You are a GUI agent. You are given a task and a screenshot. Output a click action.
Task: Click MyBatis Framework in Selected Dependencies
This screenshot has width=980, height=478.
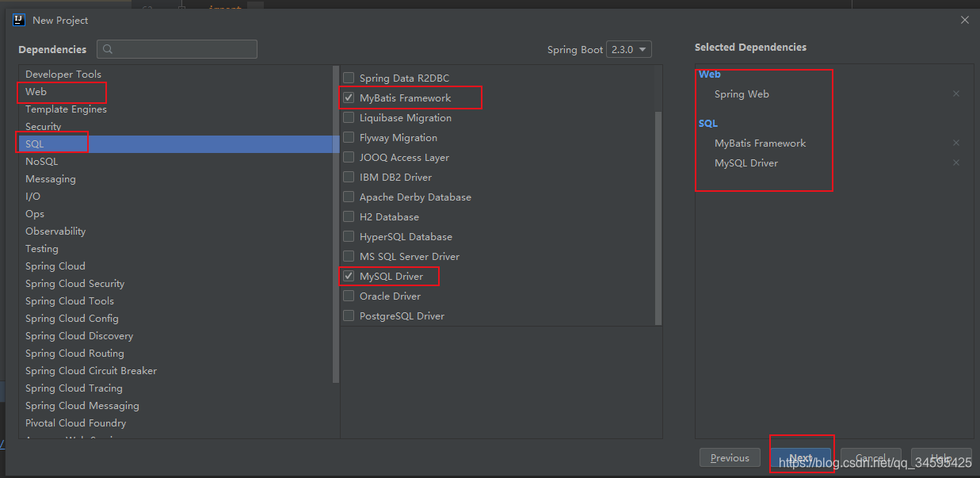coord(761,143)
